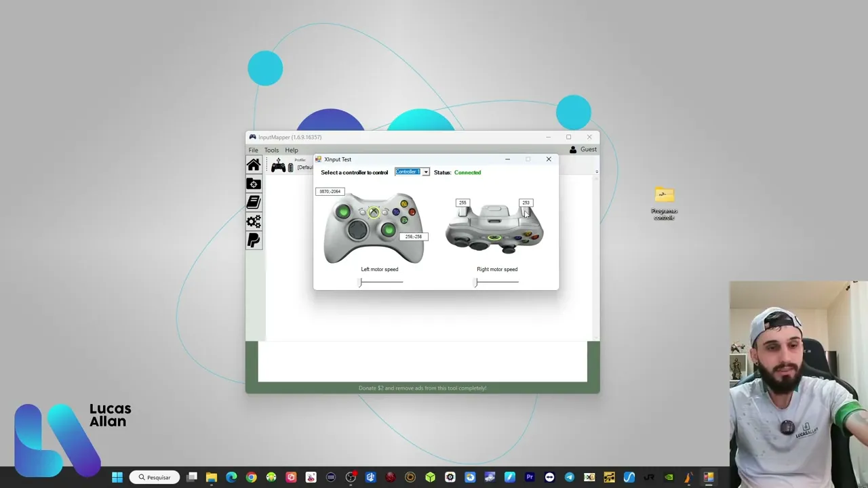This screenshot has height=488, width=868.
Task: Open the Home page in InputMapper sidebar
Action: click(x=254, y=165)
